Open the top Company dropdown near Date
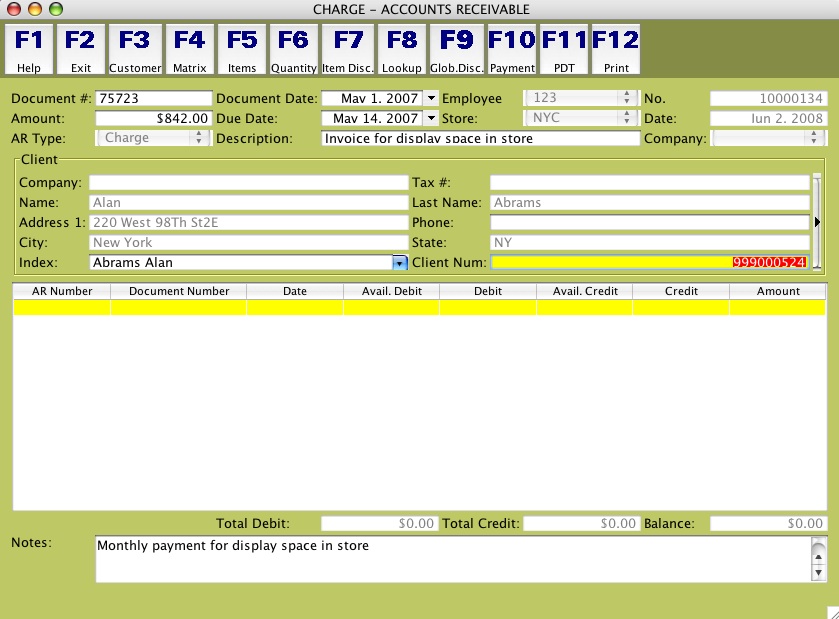839x619 pixels. pos(768,138)
